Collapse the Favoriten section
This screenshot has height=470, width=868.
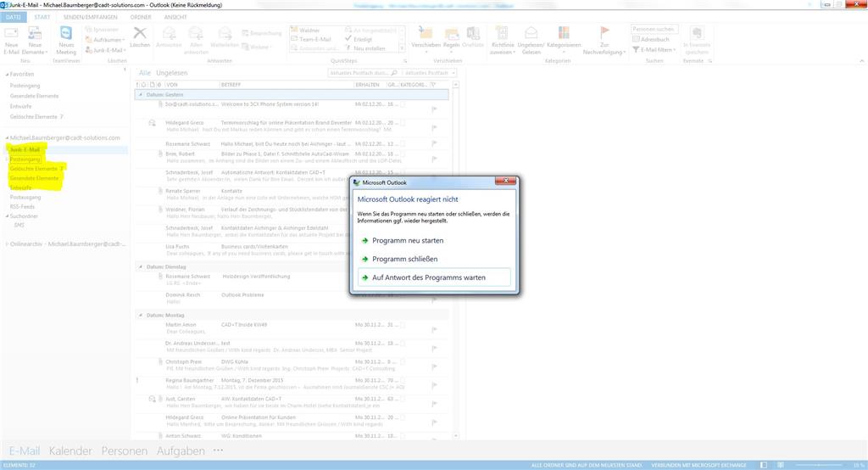click(x=7, y=75)
